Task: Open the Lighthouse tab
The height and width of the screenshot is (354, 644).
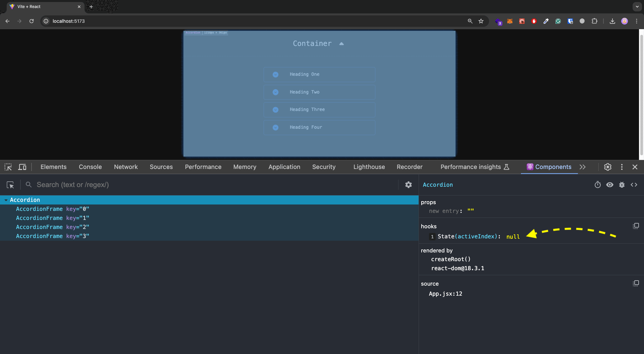Action: pyautogui.click(x=369, y=167)
